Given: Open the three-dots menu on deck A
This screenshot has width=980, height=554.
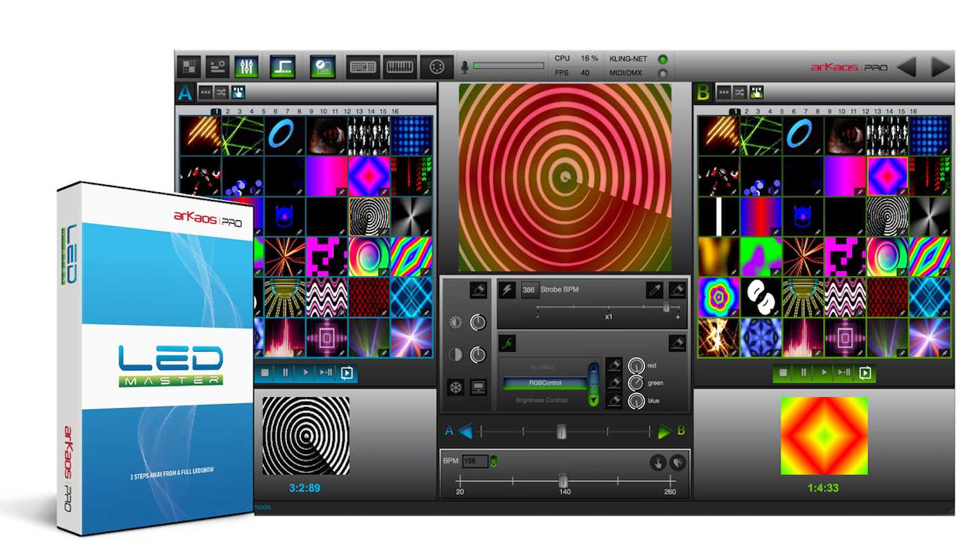Looking at the screenshot, I should (205, 92).
